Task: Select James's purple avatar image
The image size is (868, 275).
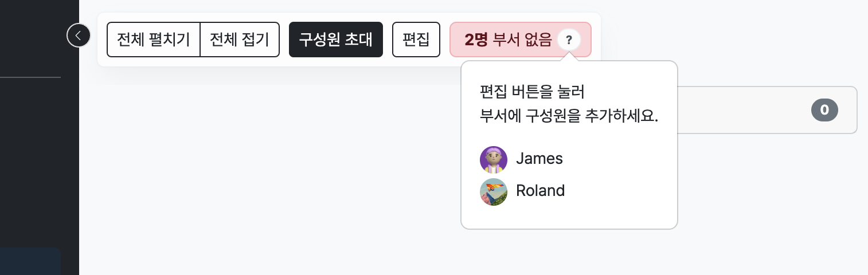Action: pos(494,159)
